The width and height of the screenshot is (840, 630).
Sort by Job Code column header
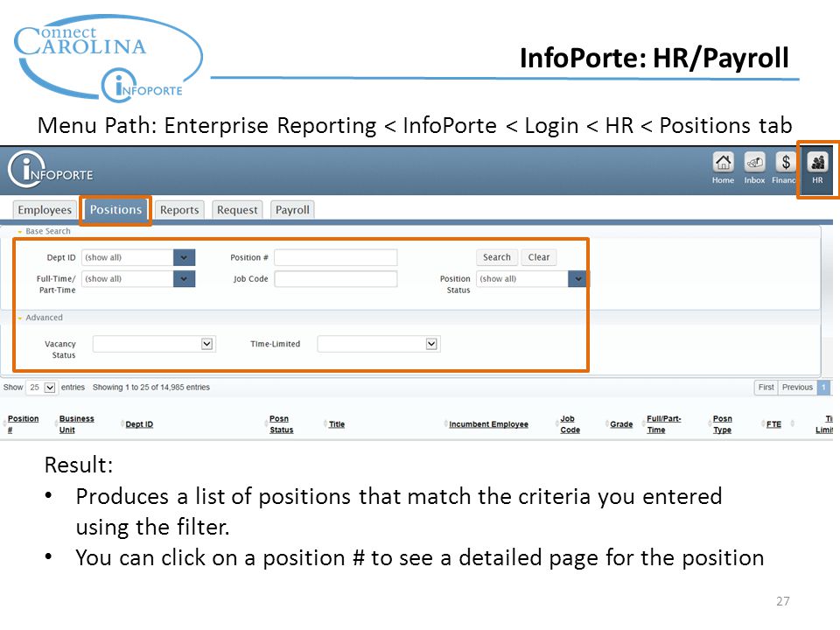[570, 424]
